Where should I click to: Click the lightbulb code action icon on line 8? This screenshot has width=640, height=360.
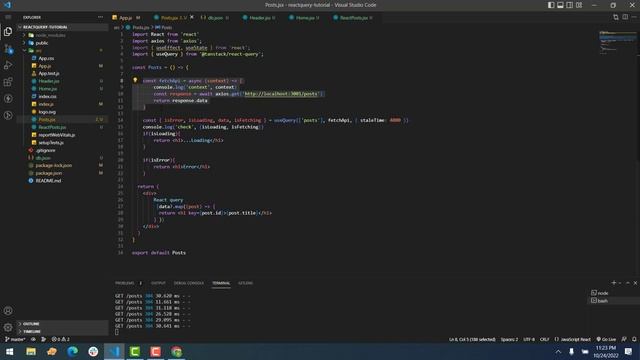tap(135, 80)
